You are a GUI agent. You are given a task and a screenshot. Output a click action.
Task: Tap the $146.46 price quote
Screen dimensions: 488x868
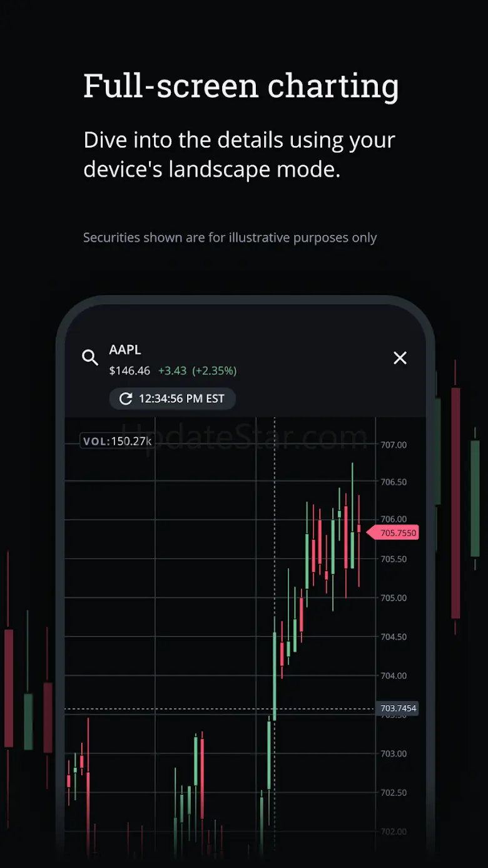130,371
